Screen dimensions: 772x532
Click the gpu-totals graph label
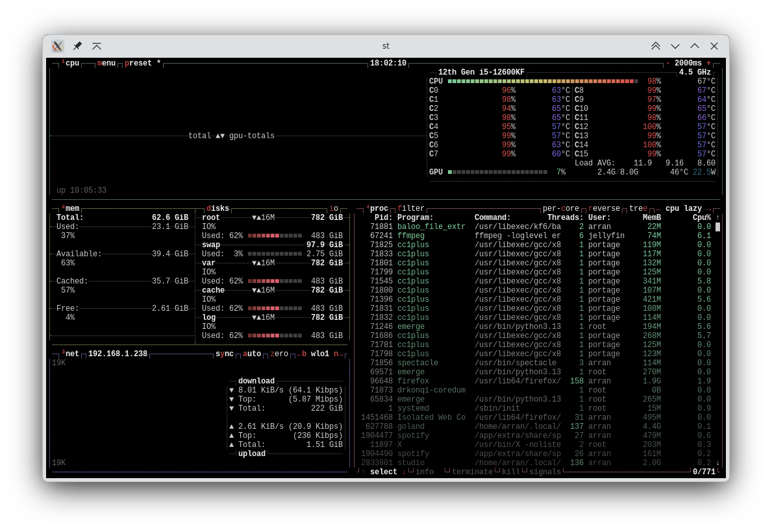(x=251, y=136)
